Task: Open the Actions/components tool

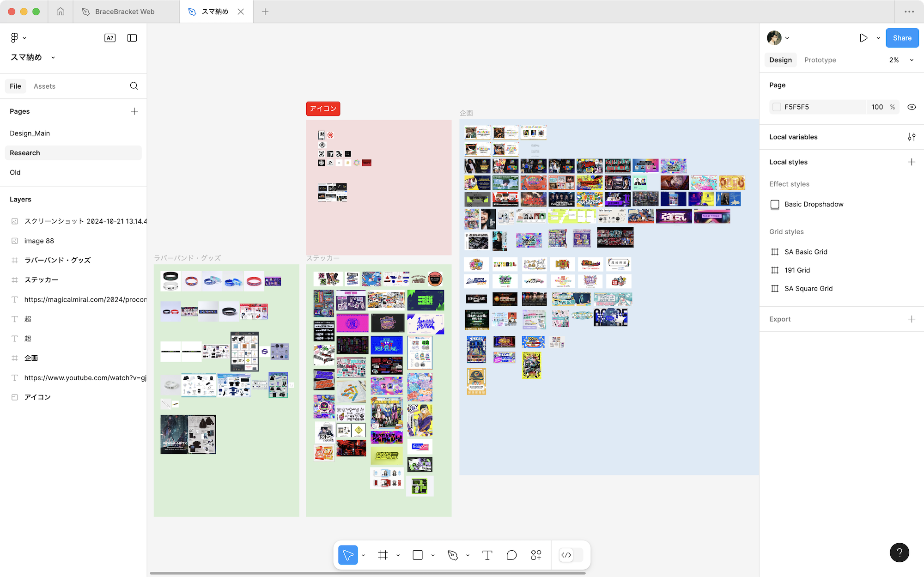Action: coord(536,555)
